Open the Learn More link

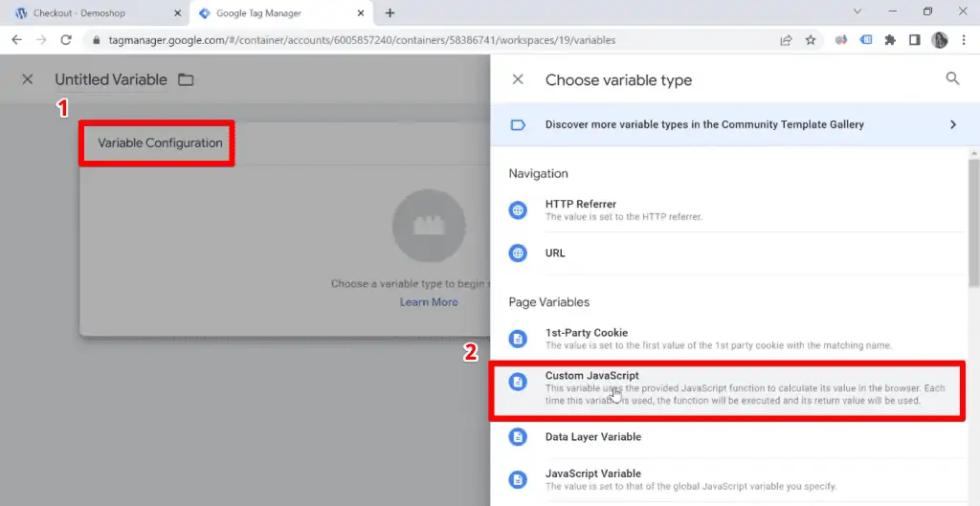coord(429,302)
